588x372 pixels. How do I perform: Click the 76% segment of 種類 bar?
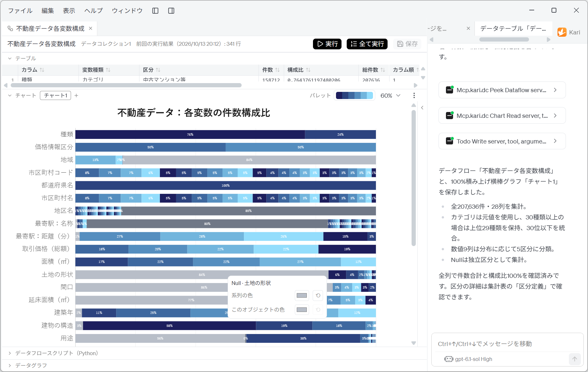coord(190,134)
